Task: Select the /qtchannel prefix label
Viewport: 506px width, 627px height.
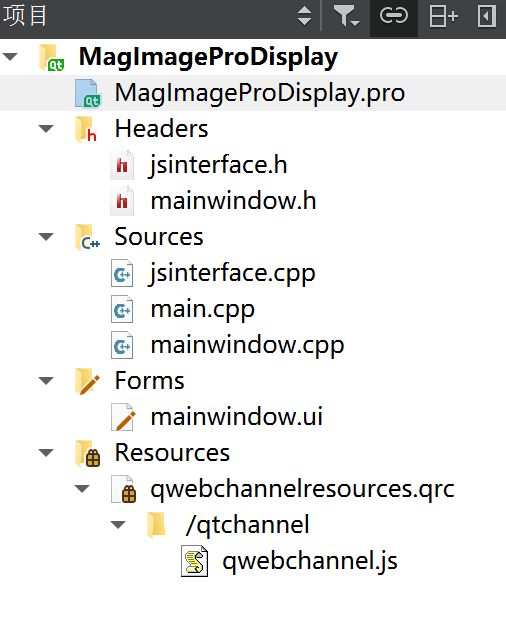Action: (x=248, y=525)
